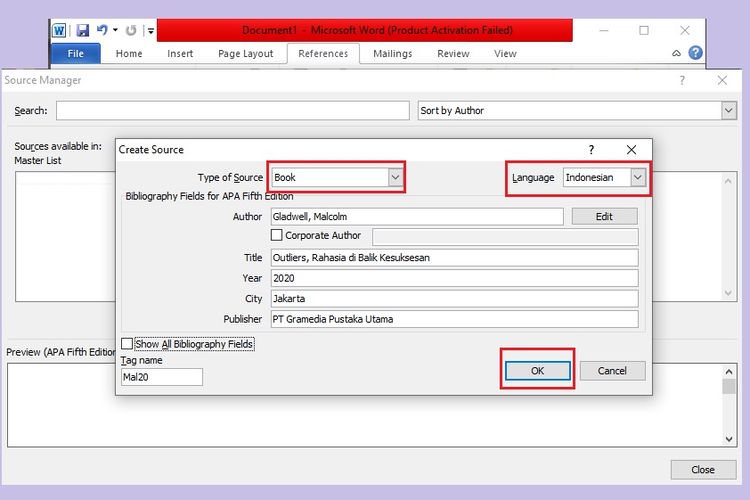Click the preview pane scroll down arrow
The width and height of the screenshot is (750, 500).
pos(728,439)
